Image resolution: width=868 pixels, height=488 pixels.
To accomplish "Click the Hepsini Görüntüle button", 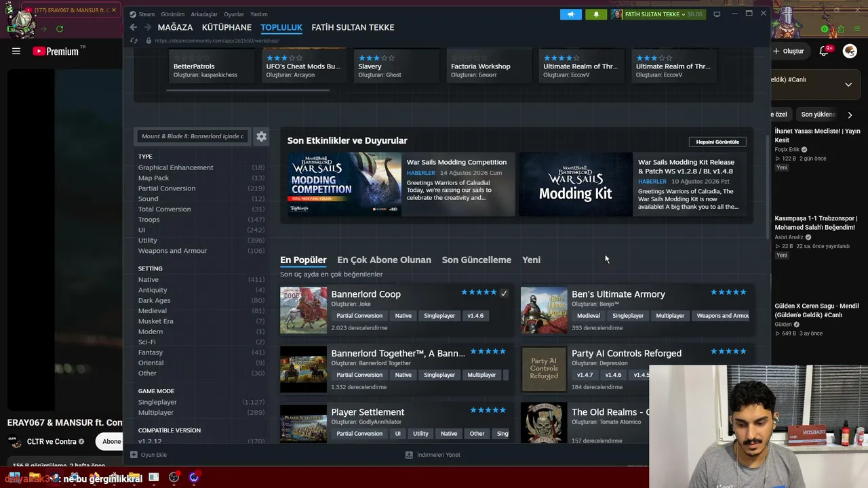I will [x=717, y=142].
